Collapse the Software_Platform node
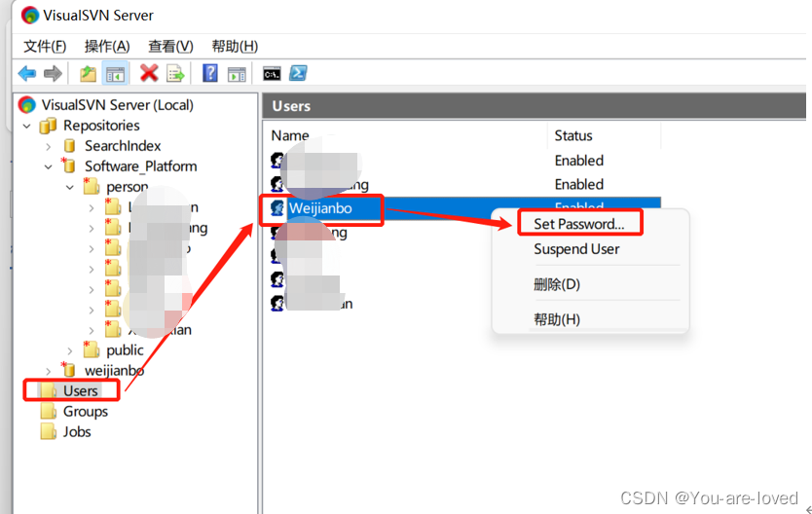 coord(48,166)
